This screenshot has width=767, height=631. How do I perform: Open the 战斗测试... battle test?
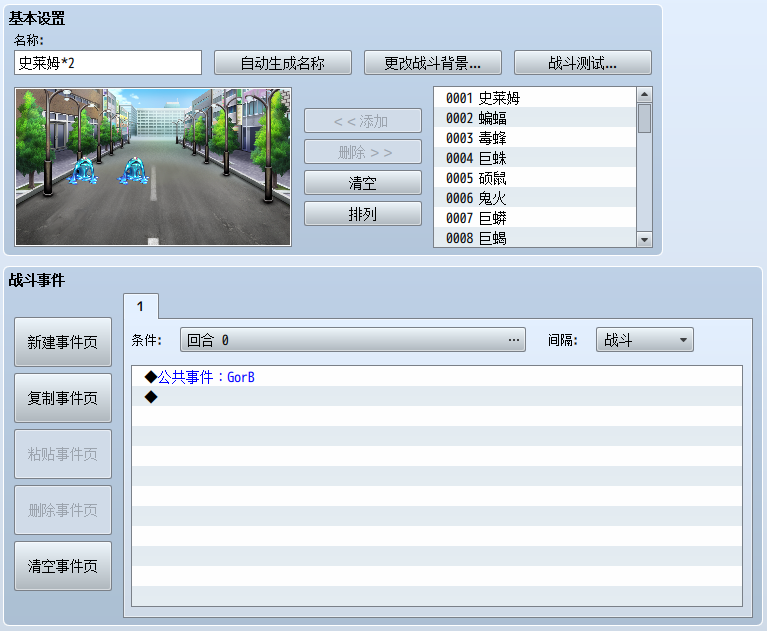tap(583, 63)
